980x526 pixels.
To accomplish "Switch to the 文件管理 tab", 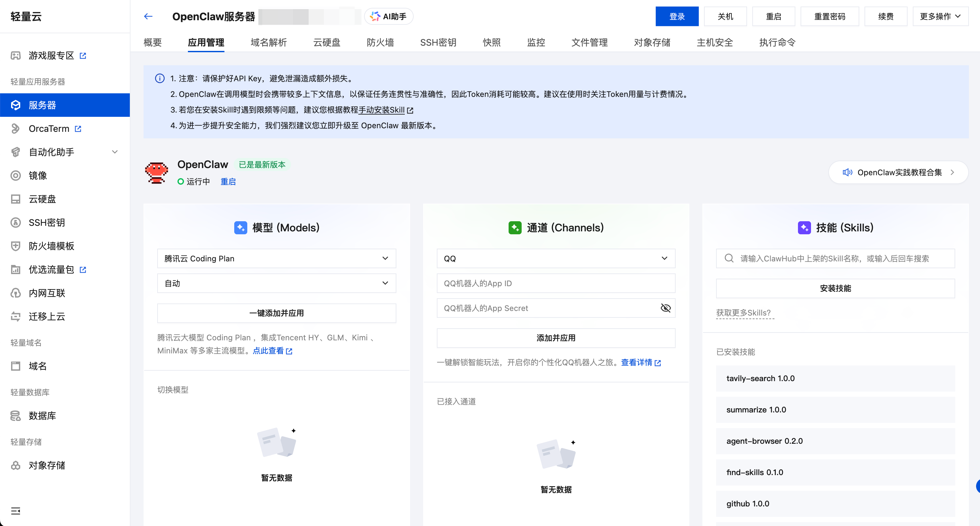I will 589,42.
